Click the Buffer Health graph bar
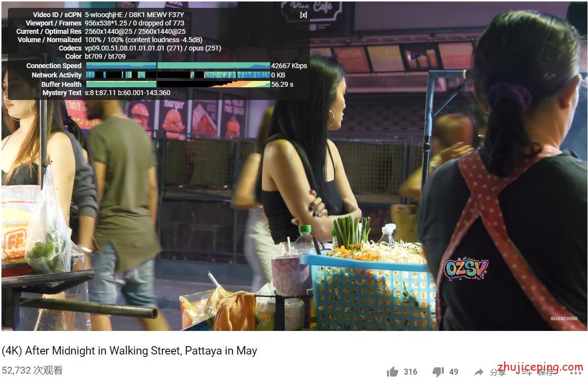 [x=178, y=84]
